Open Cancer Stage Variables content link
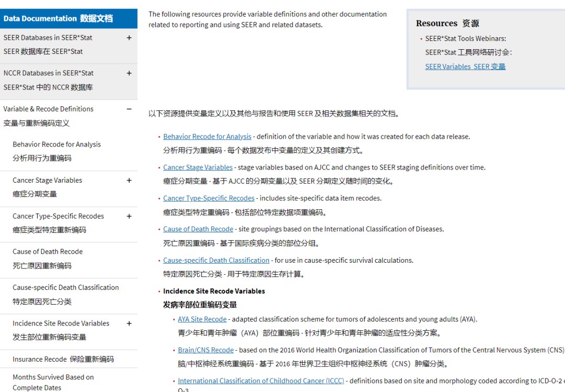The width and height of the screenshot is (565, 392). [198, 167]
